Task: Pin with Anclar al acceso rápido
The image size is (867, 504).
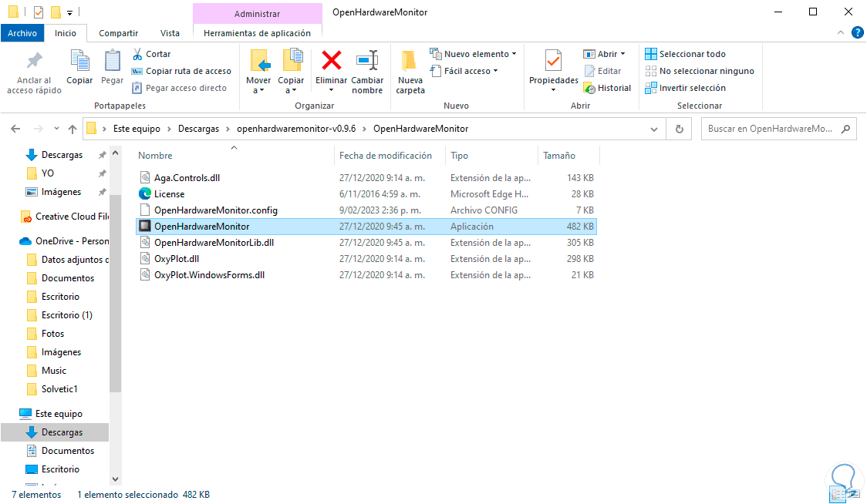Action: pyautogui.click(x=34, y=72)
